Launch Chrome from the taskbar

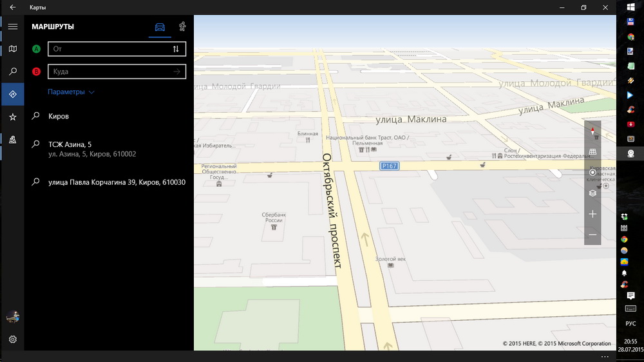pos(630,37)
